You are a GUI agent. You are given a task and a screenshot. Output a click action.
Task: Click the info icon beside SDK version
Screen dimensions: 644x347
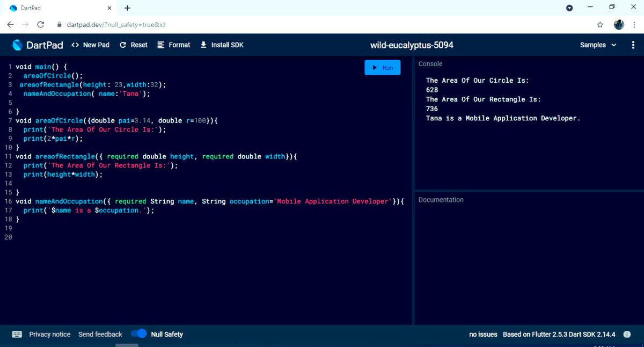(x=627, y=334)
